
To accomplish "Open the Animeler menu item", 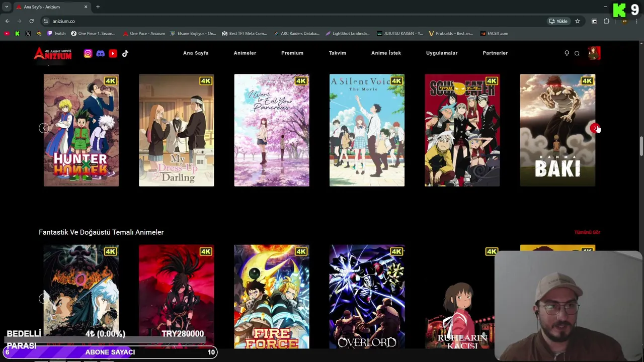I will 245,53.
